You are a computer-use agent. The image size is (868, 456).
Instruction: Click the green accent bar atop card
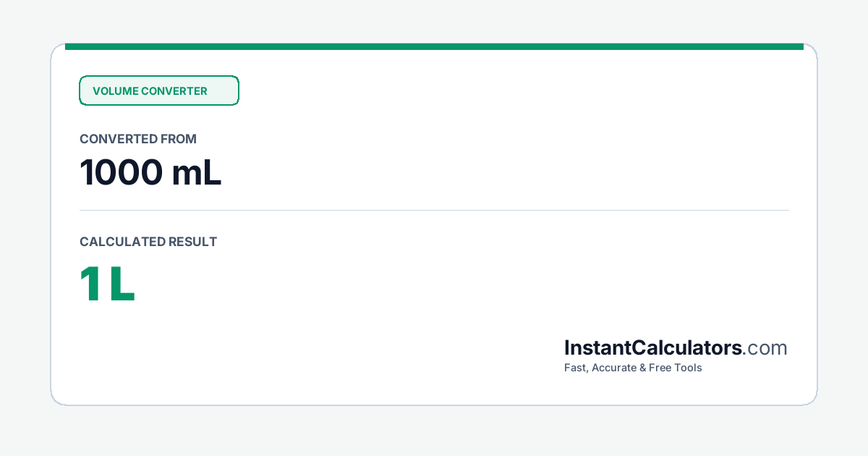[434, 46]
